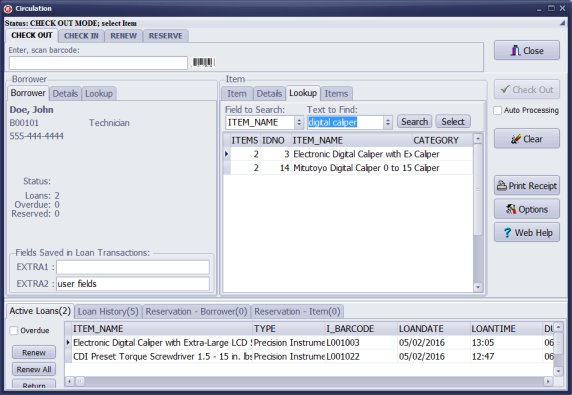The height and width of the screenshot is (395, 572).
Task: Select the Active Loans(2) tab
Action: point(40,311)
